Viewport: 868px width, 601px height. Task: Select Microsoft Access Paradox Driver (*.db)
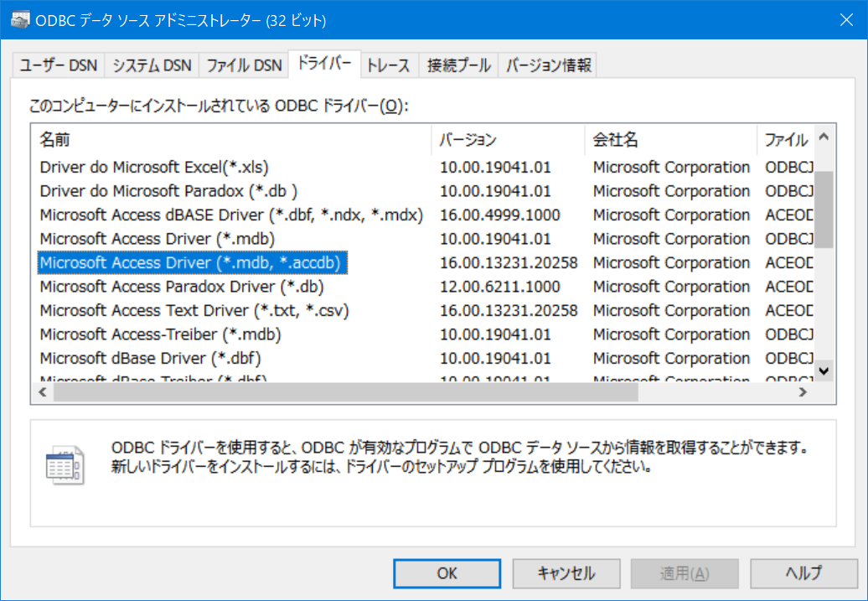182,287
